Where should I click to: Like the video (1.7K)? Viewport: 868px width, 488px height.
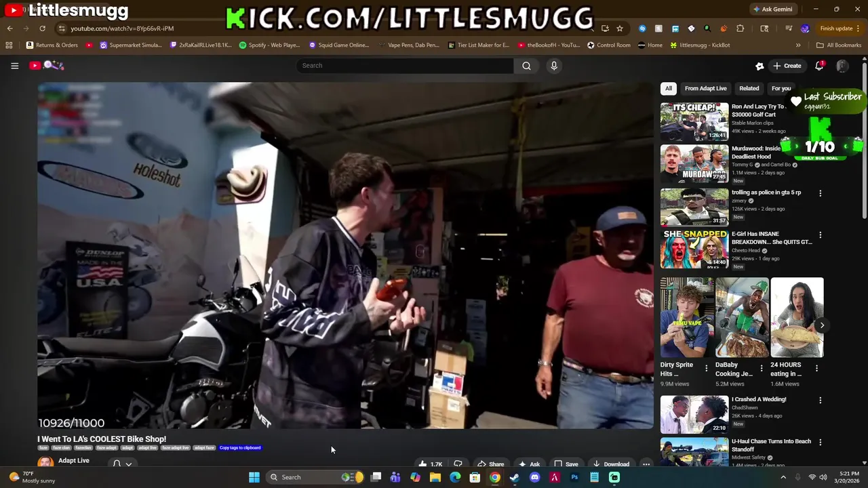click(431, 464)
